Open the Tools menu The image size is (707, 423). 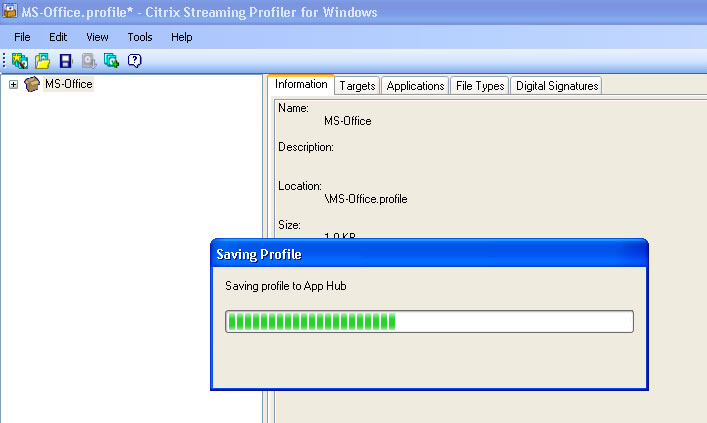(x=140, y=37)
